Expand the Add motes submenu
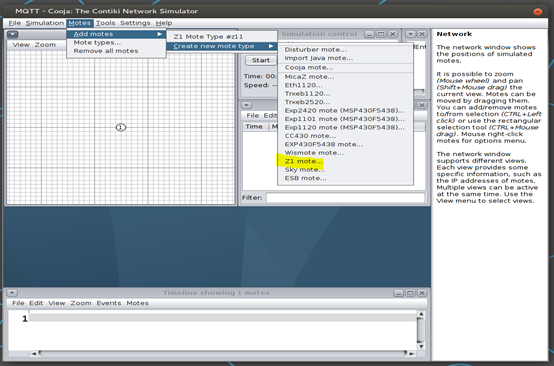 (x=116, y=34)
